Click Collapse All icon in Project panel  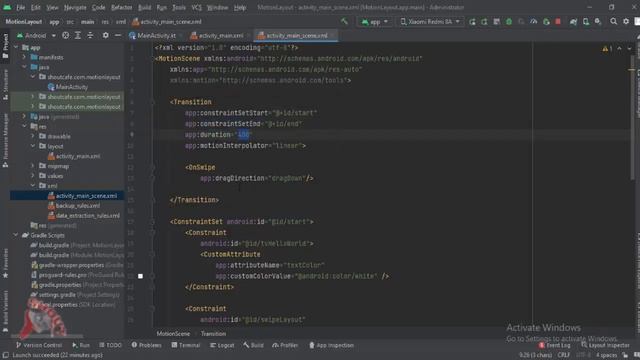[x=90, y=36]
